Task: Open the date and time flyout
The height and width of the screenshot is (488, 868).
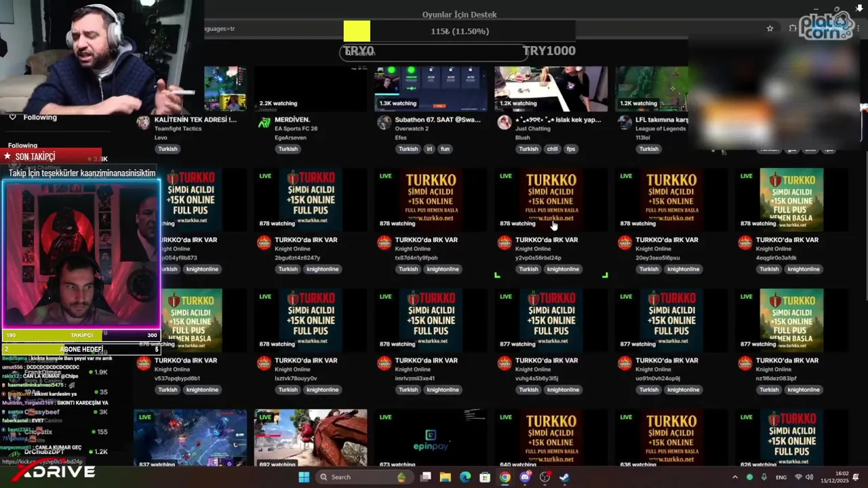Action: [x=836, y=477]
